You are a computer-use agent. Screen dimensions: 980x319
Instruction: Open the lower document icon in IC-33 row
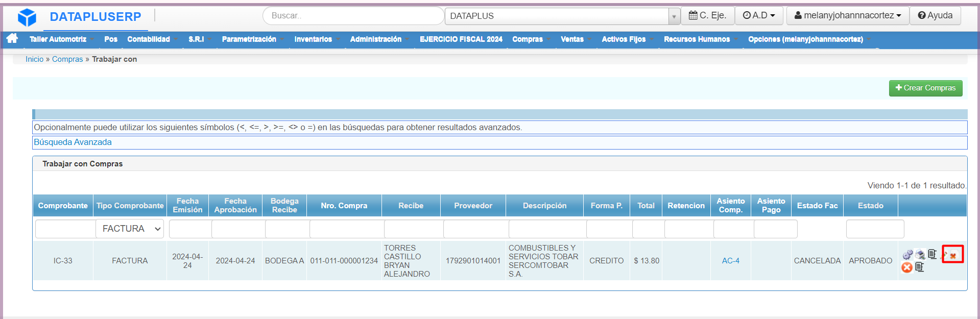pyautogui.click(x=920, y=267)
